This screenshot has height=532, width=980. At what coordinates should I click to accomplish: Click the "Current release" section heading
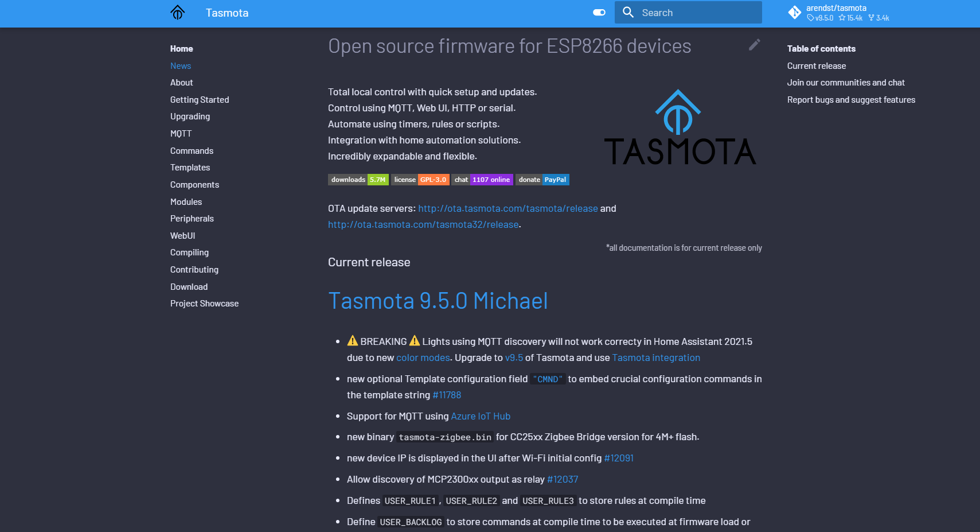point(369,262)
